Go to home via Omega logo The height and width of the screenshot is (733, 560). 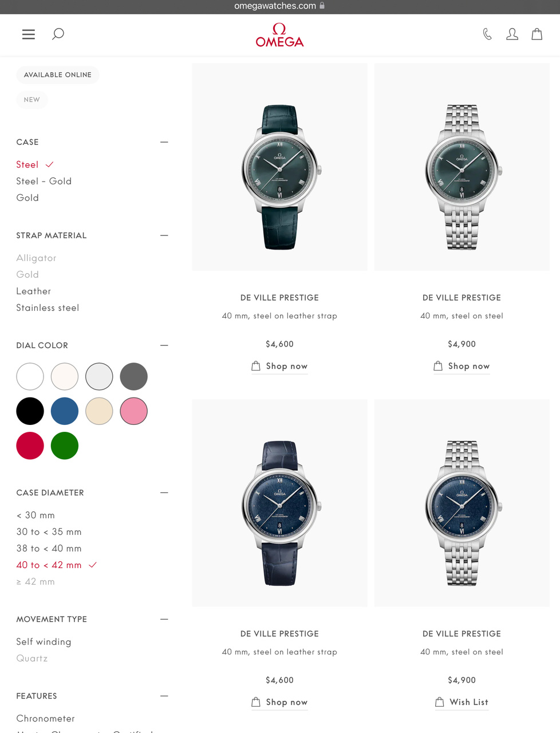pyautogui.click(x=279, y=35)
